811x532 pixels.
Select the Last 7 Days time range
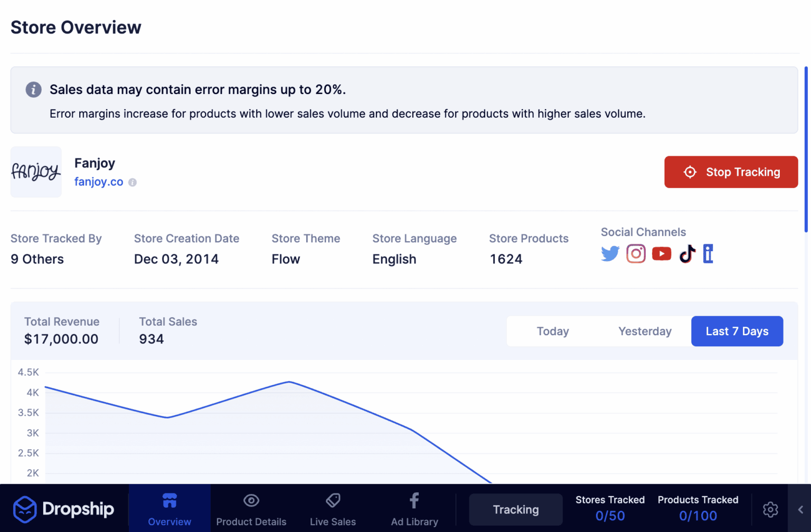737,331
